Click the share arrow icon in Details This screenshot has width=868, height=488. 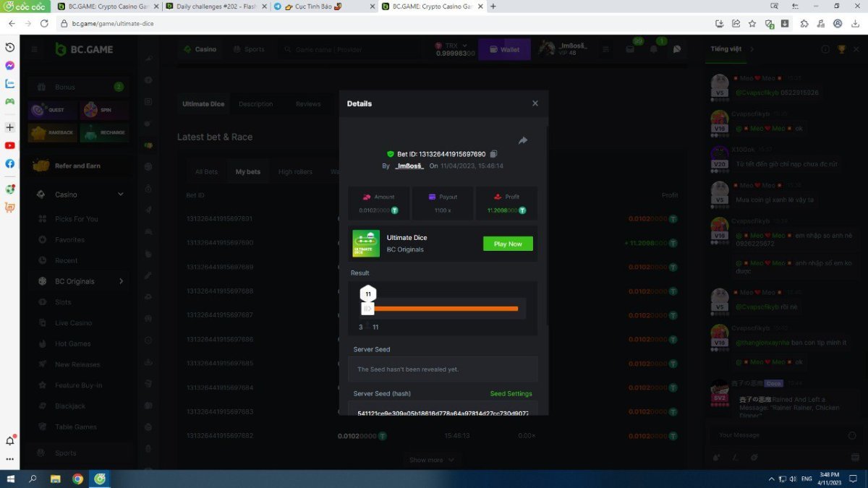click(x=523, y=141)
